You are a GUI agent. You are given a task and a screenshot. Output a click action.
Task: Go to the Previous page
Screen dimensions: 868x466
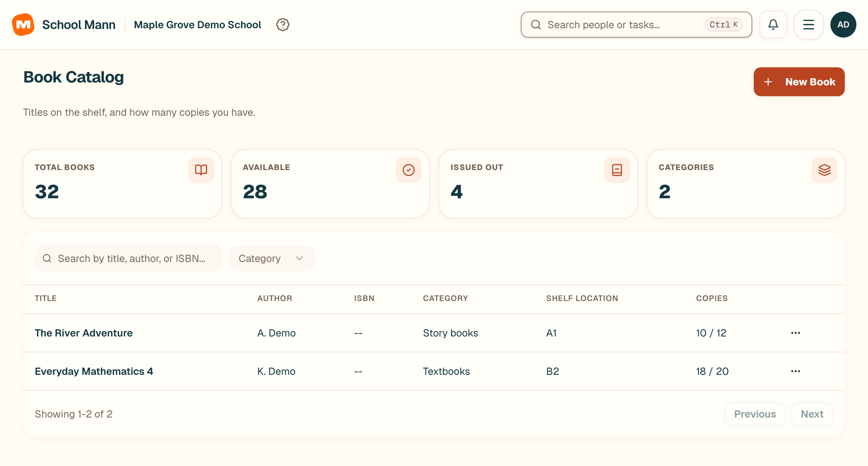pos(755,414)
